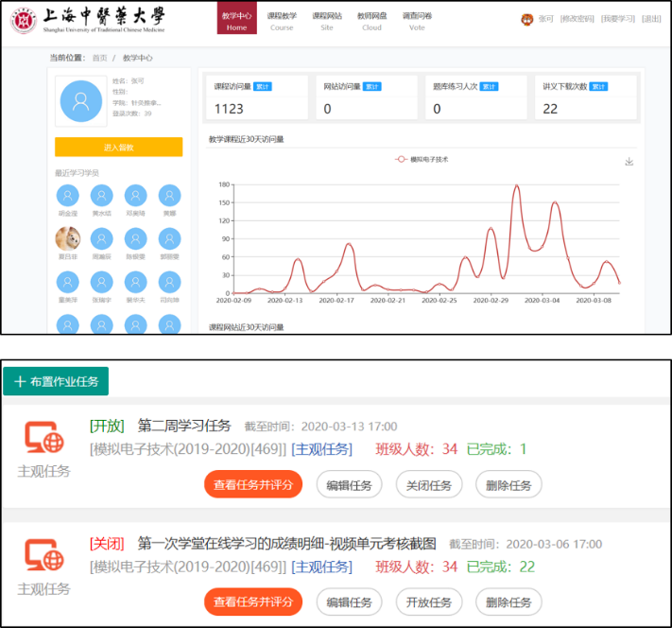Viewport: 672px width, 628px height.
Task: Click the 第二周学习任务 monitor task icon
Action: 43,438
